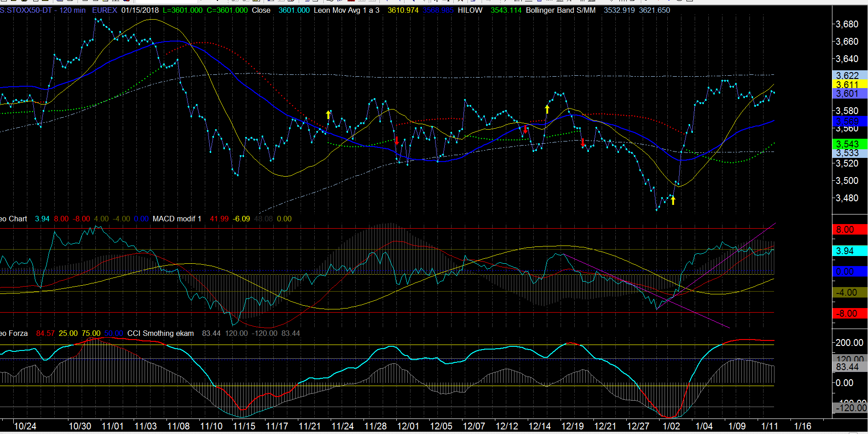Click the 3,601 last price tag

(850, 94)
